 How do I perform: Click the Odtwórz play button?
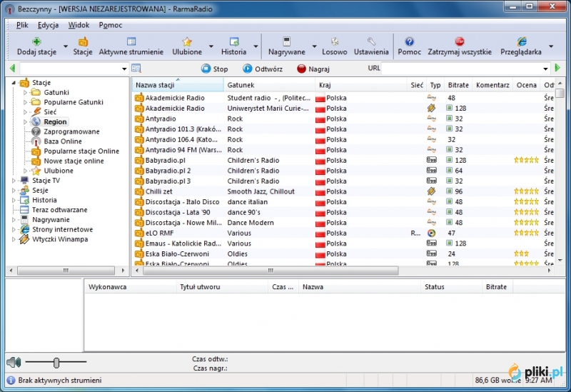[263, 69]
